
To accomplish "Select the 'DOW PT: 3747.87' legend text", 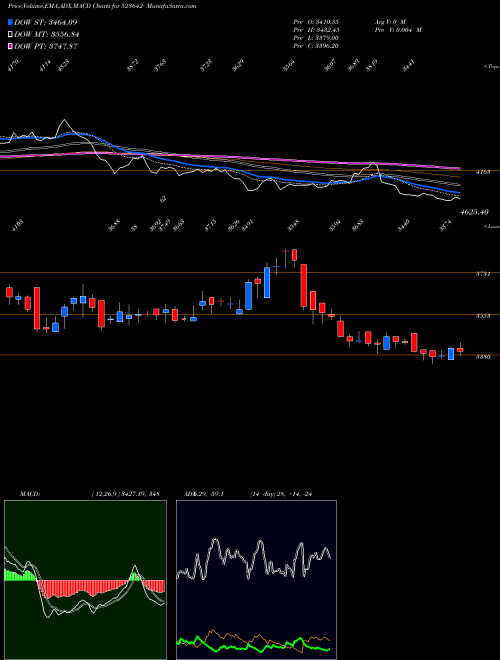I will click(x=46, y=46).
